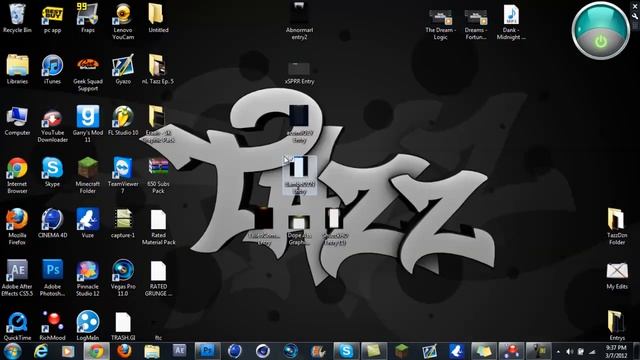640x360 pixels.
Task: Select the Fraps desktop shortcut
Action: [x=88, y=18]
